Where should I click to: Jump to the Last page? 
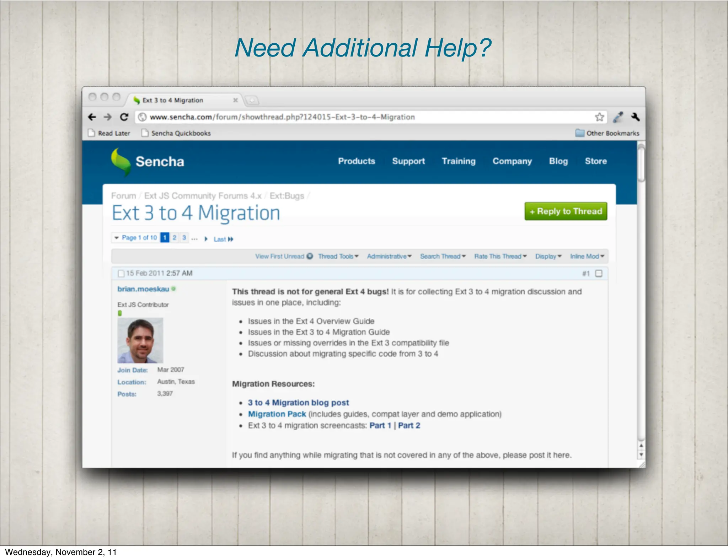(x=223, y=239)
